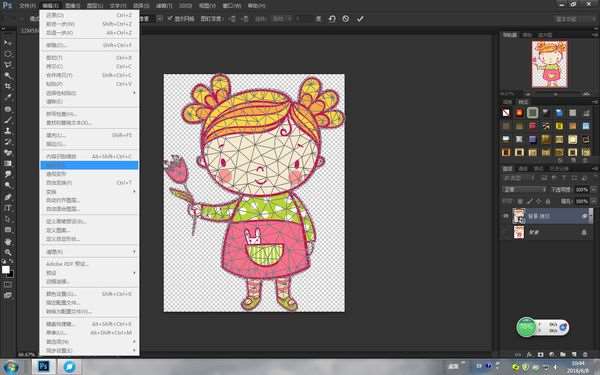Select the Zoom tool in toolbox
The width and height of the screenshot is (600, 375).
(x=8, y=252)
